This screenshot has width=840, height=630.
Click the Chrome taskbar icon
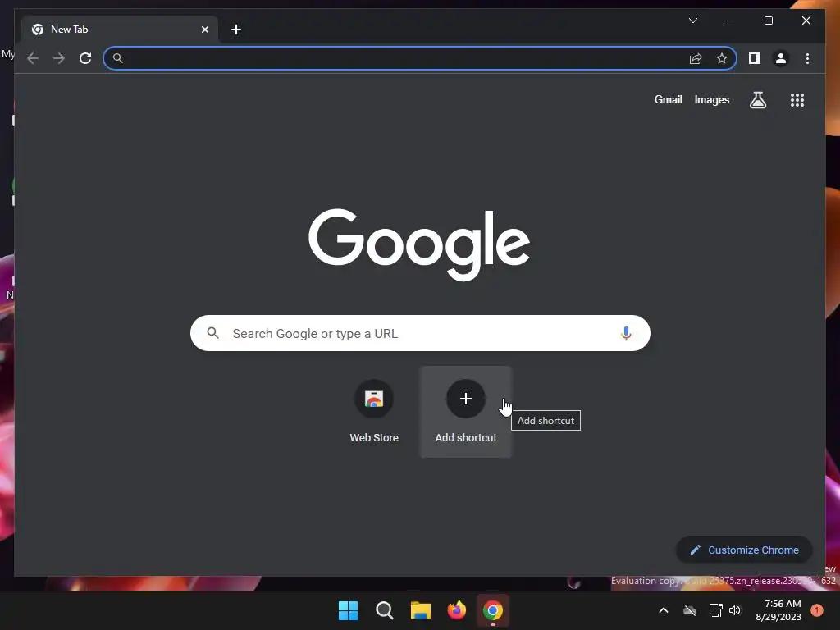coord(493,610)
